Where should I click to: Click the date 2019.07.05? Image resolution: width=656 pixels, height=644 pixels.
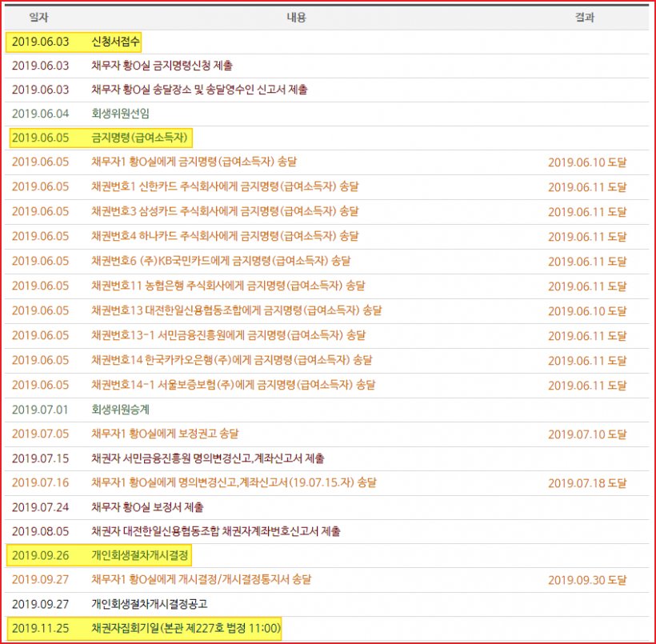click(40, 434)
